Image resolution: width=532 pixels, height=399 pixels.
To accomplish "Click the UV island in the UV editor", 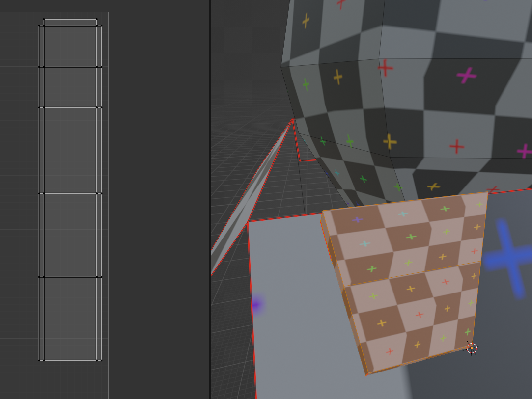I will click(70, 190).
